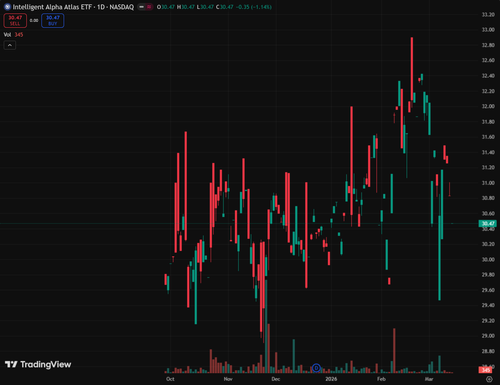The height and width of the screenshot is (385, 500).
Task: Click the Feb label on the time axis
Action: click(x=381, y=379)
